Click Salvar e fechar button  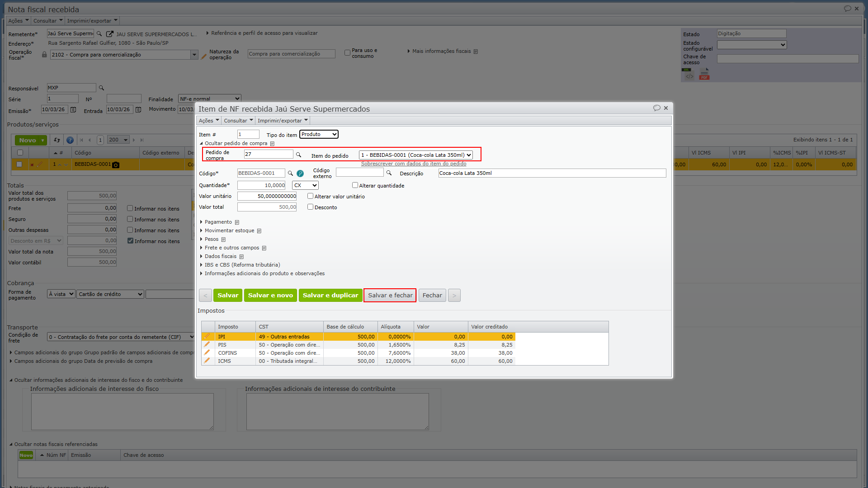(390, 296)
